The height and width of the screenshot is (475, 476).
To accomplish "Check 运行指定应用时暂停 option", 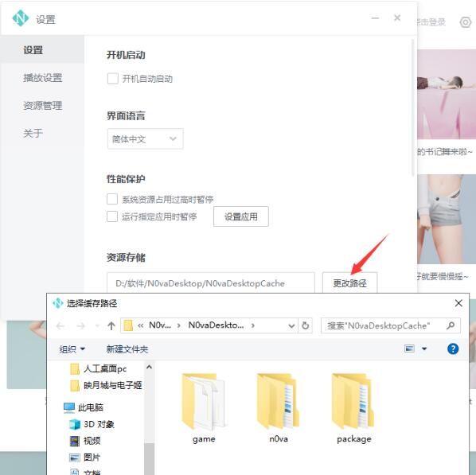I will click(x=112, y=216).
